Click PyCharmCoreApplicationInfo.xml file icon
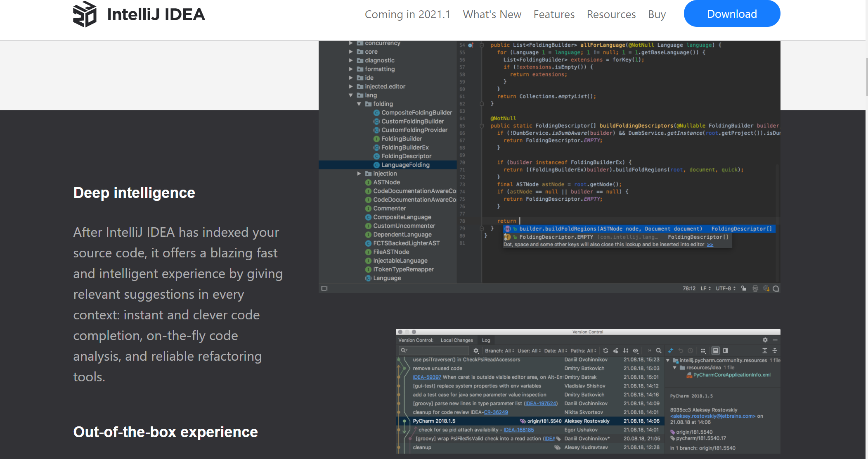The height and width of the screenshot is (459, 868). 689,375
